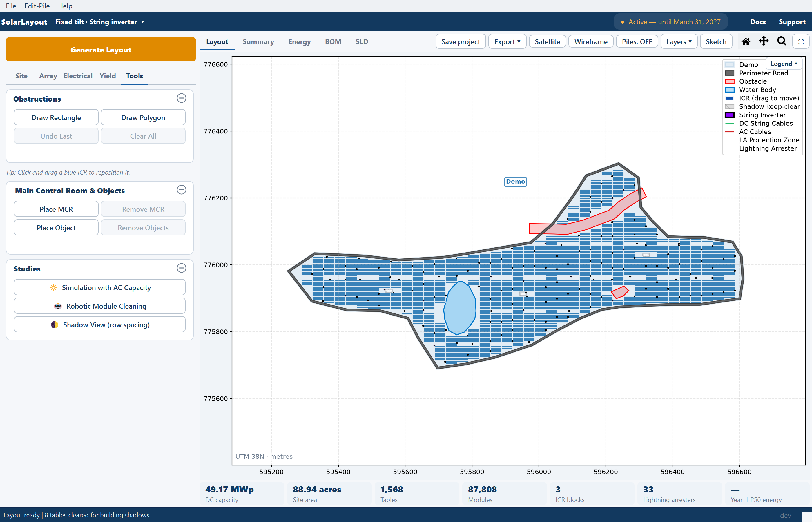Click Draw Polygon button

(x=143, y=117)
